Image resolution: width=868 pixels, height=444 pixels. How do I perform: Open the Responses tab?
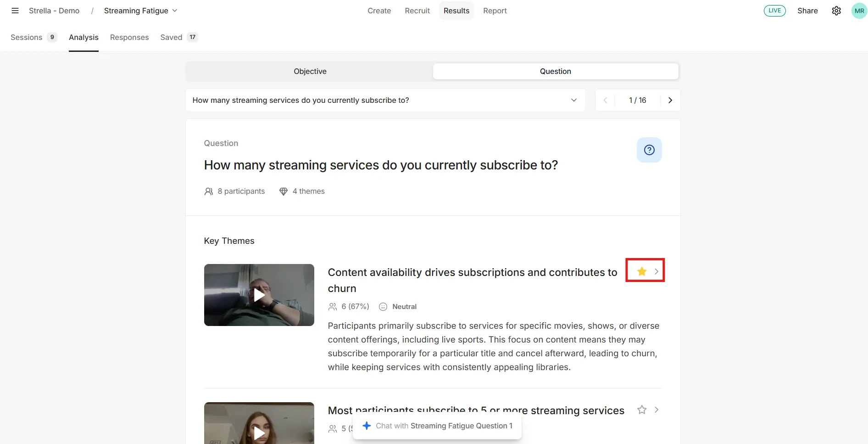pos(129,37)
